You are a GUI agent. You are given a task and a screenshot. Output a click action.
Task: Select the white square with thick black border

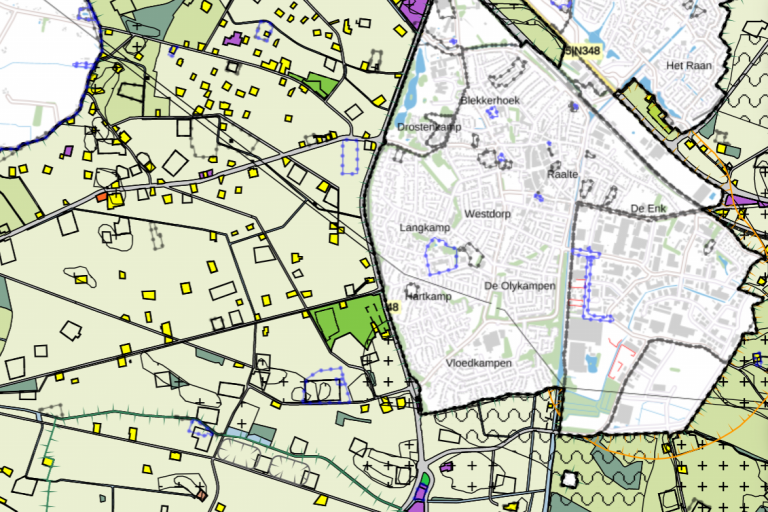point(570,479)
